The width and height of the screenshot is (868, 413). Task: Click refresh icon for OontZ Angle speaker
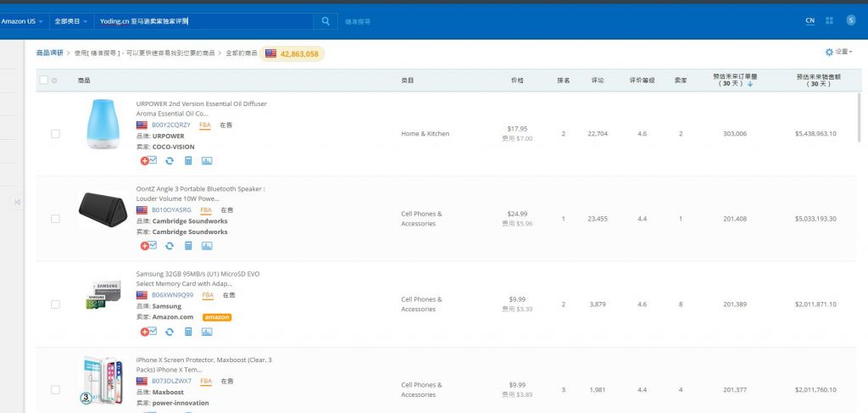[x=170, y=246]
